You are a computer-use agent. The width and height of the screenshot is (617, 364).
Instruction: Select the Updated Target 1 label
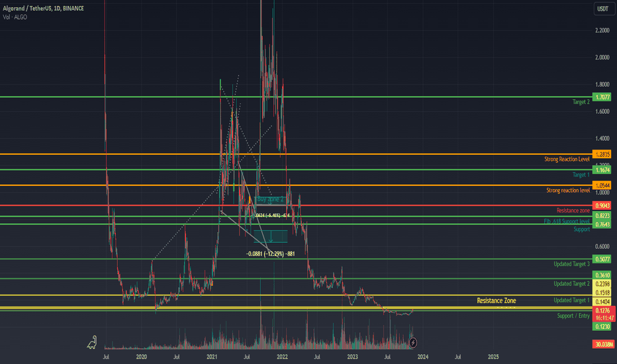tap(572, 300)
